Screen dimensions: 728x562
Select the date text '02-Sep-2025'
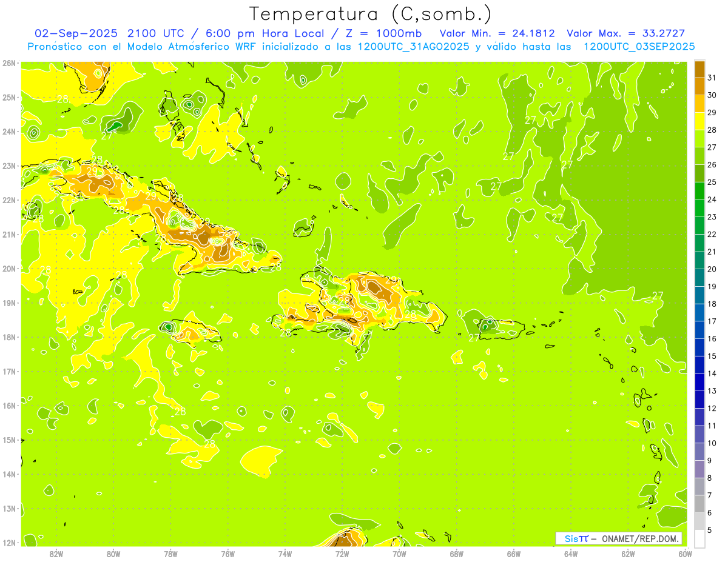click(76, 33)
